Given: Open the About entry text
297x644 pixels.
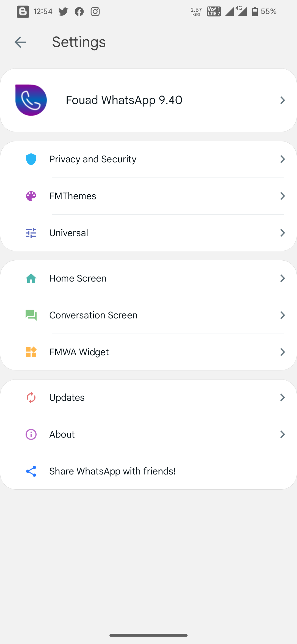Looking at the screenshot, I should click(x=62, y=434).
